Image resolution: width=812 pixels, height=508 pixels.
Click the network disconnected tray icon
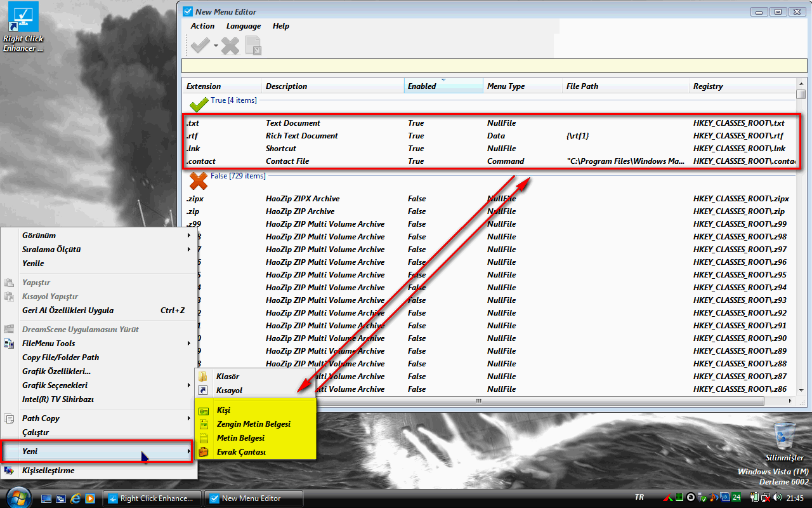[765, 498]
